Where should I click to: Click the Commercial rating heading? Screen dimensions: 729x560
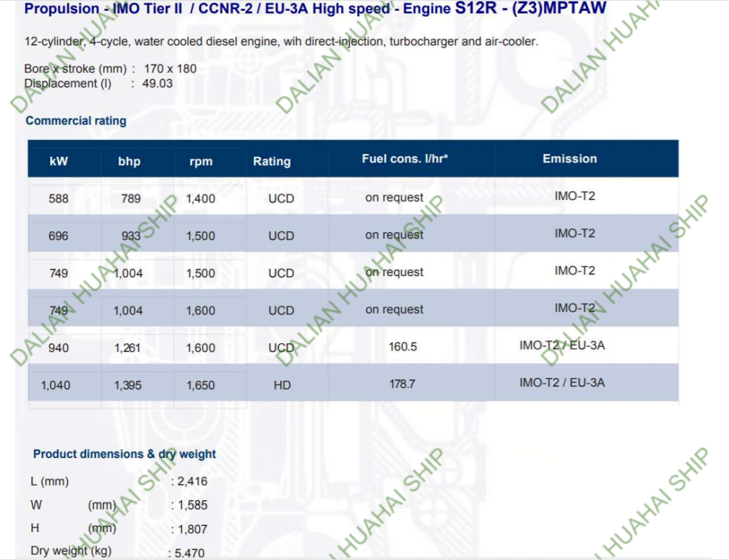76,121
